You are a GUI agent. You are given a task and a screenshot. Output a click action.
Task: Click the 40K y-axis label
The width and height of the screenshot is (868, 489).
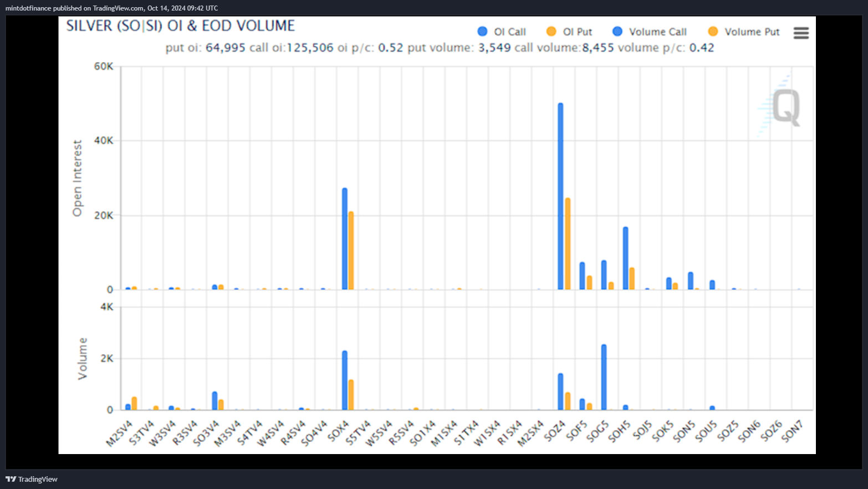coord(104,141)
